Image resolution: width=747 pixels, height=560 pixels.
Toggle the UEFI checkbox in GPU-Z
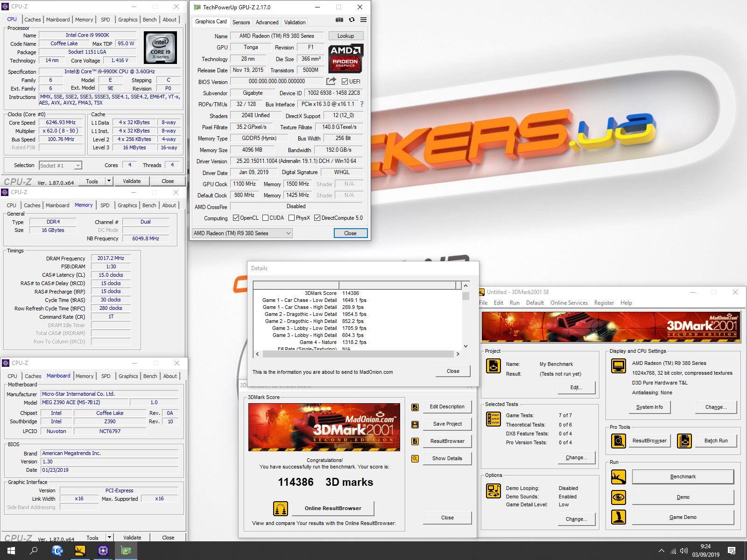pyautogui.click(x=345, y=82)
